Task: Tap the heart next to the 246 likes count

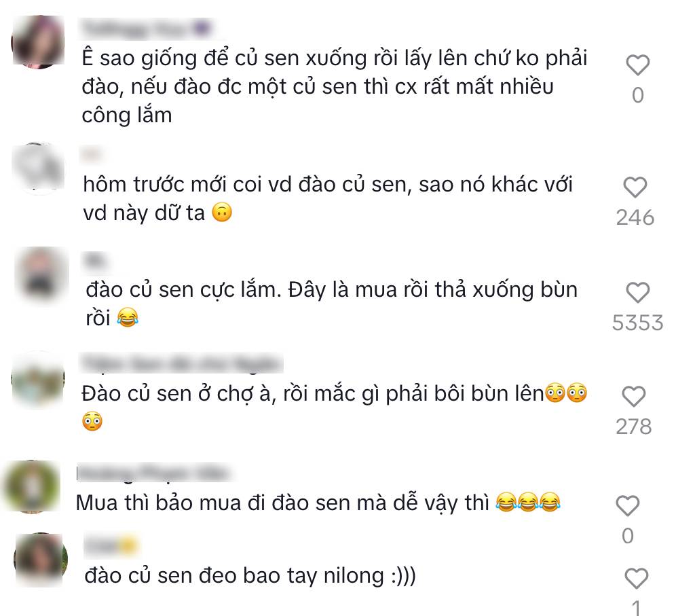Action: (637, 187)
